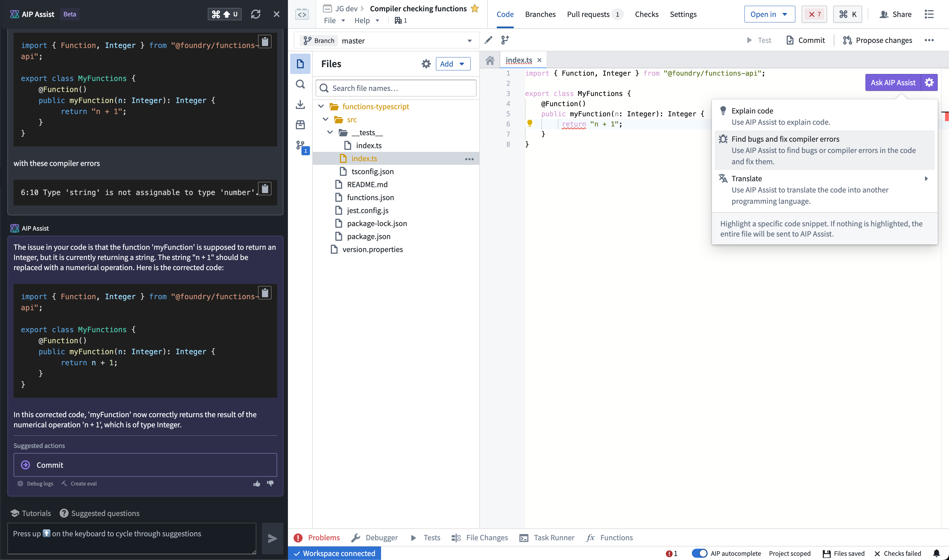Image resolution: width=949 pixels, height=560 pixels.
Task: Open the command K shortcut button
Action: point(847,14)
